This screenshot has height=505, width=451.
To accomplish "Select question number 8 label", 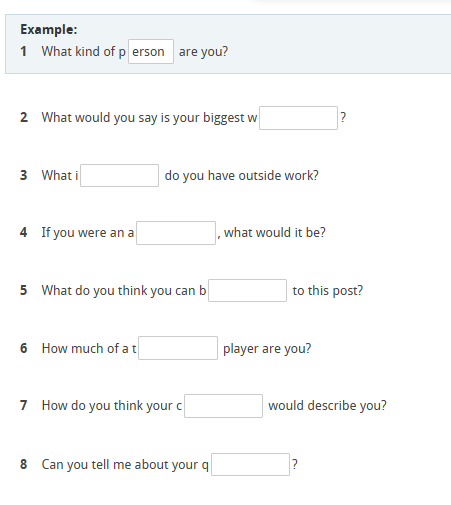I will (24, 464).
